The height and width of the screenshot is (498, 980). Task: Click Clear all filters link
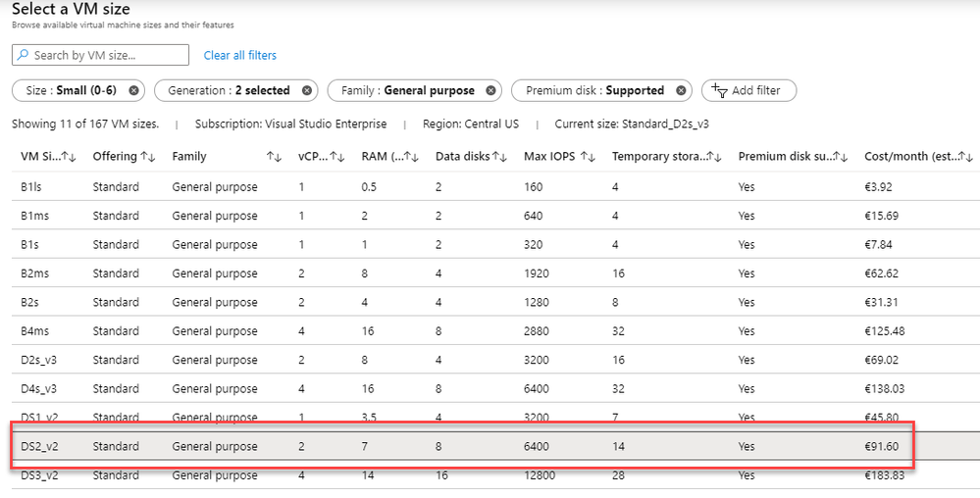pyautogui.click(x=240, y=56)
